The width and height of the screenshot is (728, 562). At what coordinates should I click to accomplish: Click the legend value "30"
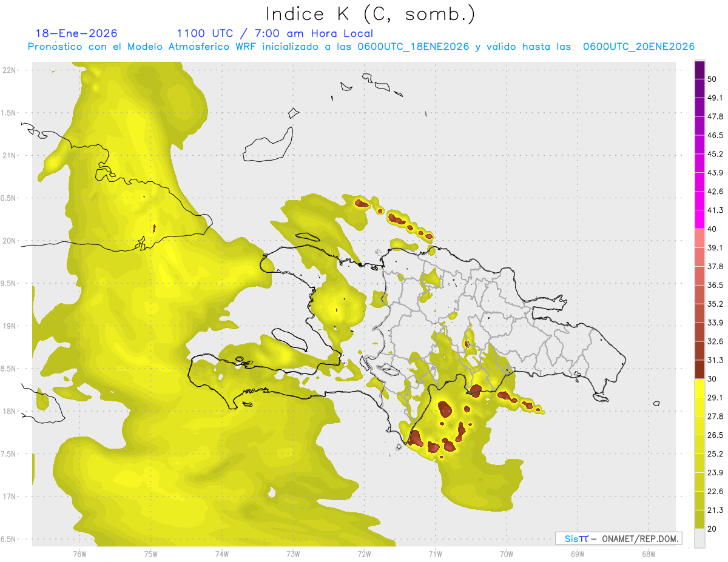click(x=712, y=379)
